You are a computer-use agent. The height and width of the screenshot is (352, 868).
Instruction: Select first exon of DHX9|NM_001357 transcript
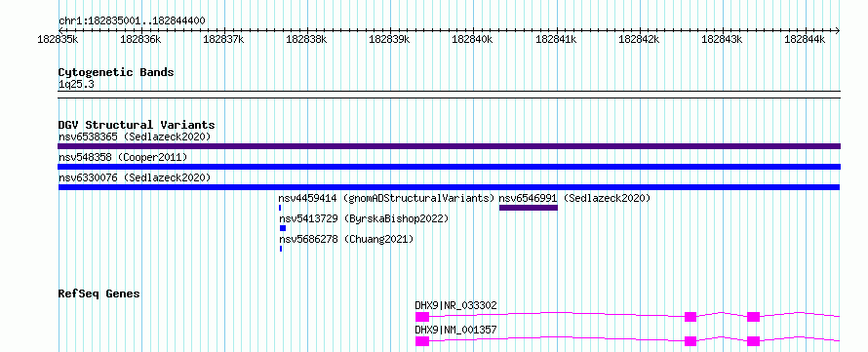[422, 341]
